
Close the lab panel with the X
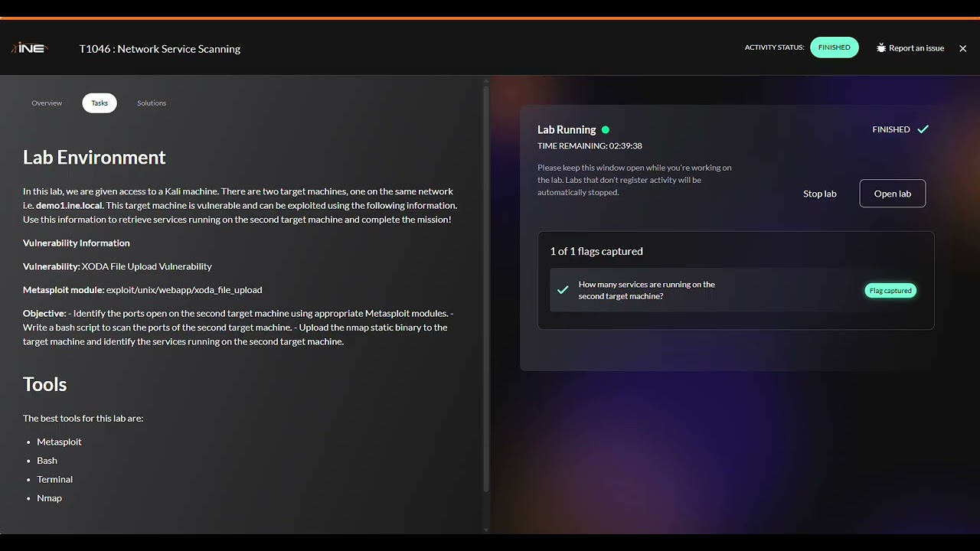[x=963, y=48]
